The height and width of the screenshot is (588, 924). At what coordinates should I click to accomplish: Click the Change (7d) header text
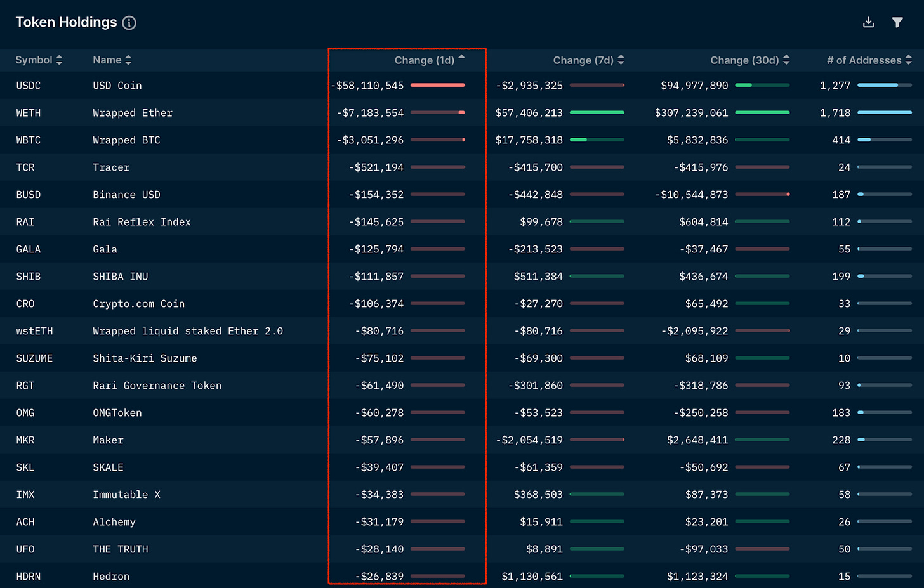pos(583,60)
